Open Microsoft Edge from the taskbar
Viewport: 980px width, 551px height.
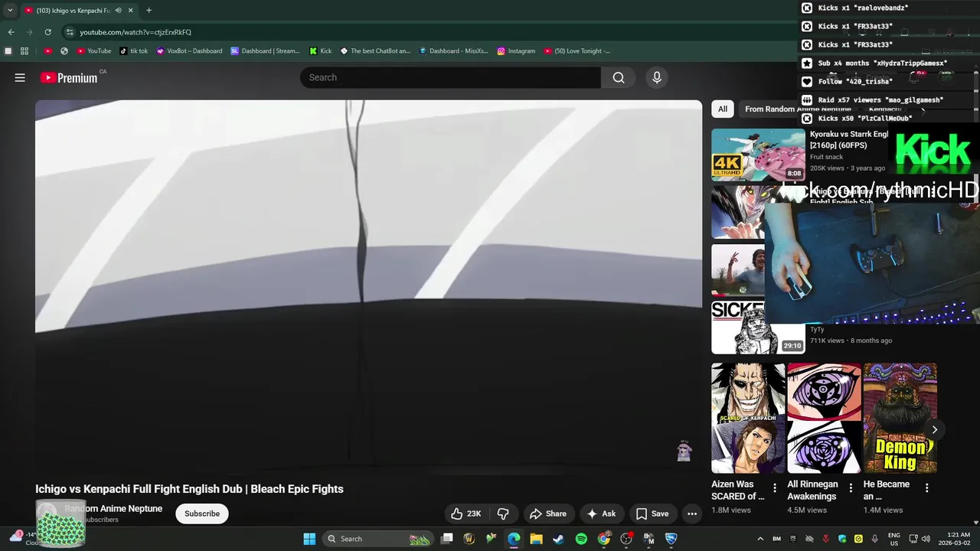tap(514, 539)
